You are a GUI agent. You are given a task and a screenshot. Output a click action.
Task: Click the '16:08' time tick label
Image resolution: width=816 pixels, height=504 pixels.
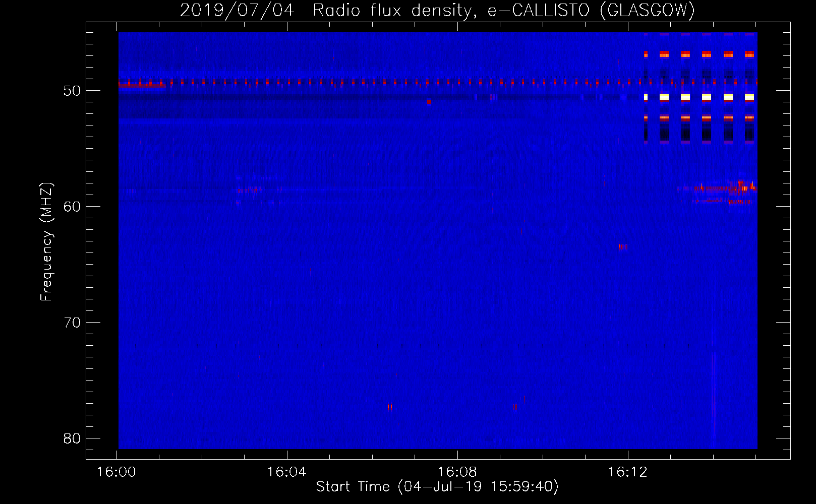click(457, 472)
